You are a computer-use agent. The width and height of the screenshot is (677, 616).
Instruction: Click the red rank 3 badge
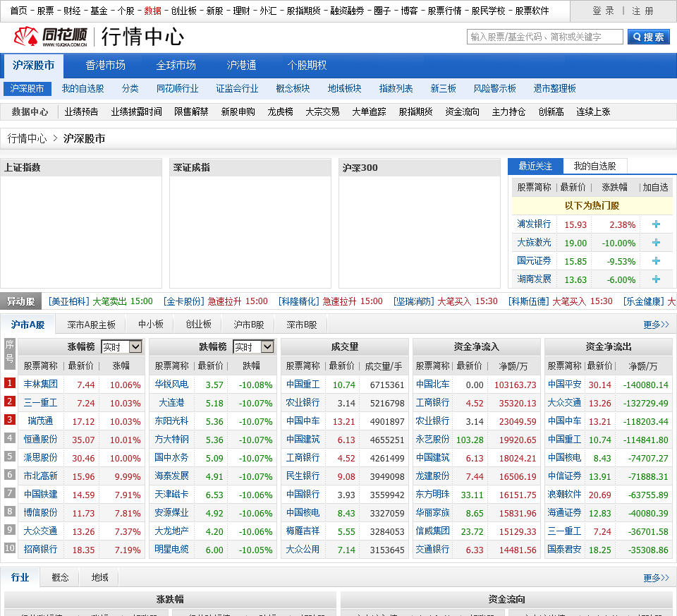point(10,420)
